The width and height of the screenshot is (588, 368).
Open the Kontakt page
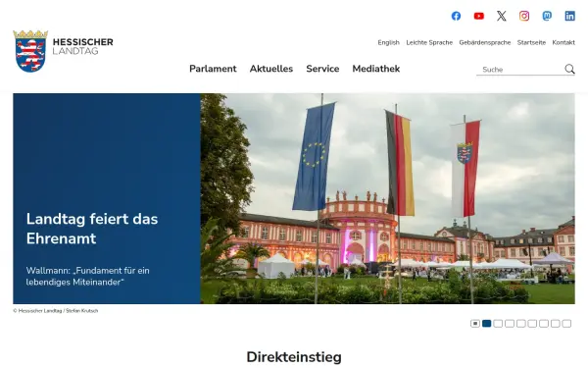coord(563,42)
